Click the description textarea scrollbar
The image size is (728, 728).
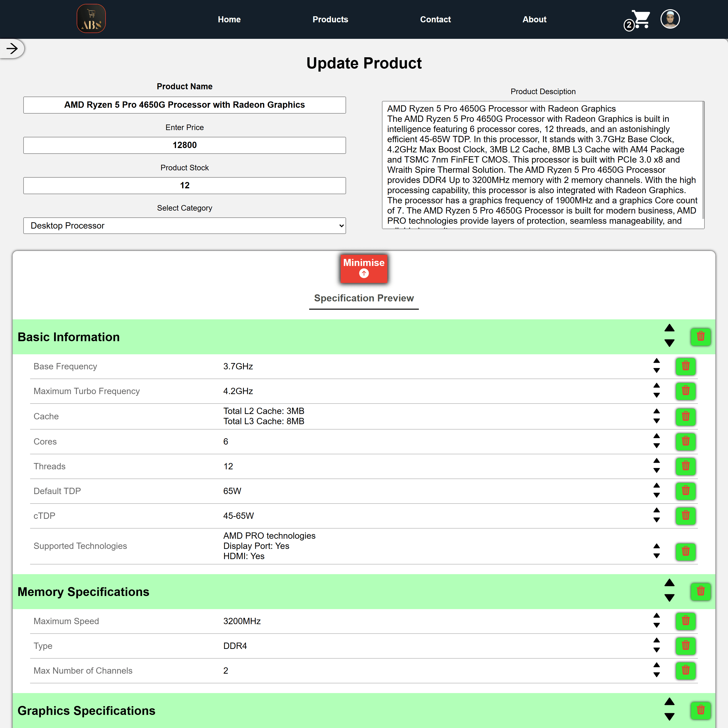coord(703,160)
